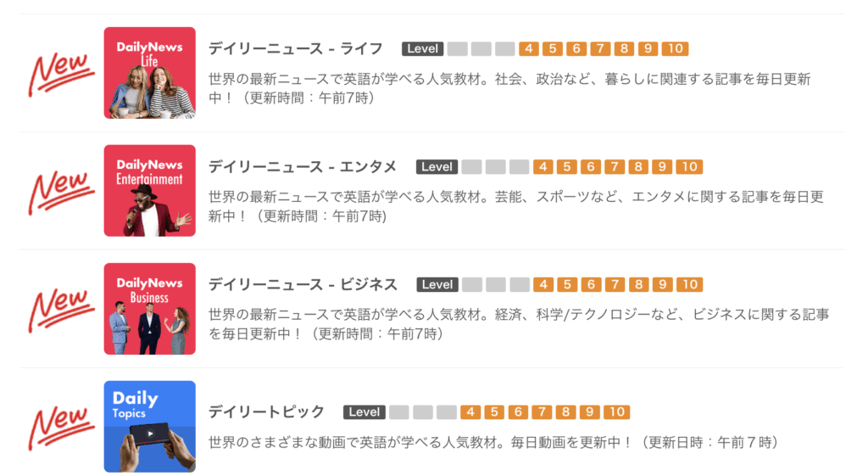Click level 5 badge in ビジネス row
Image resolution: width=868 pixels, height=476 pixels.
567,285
